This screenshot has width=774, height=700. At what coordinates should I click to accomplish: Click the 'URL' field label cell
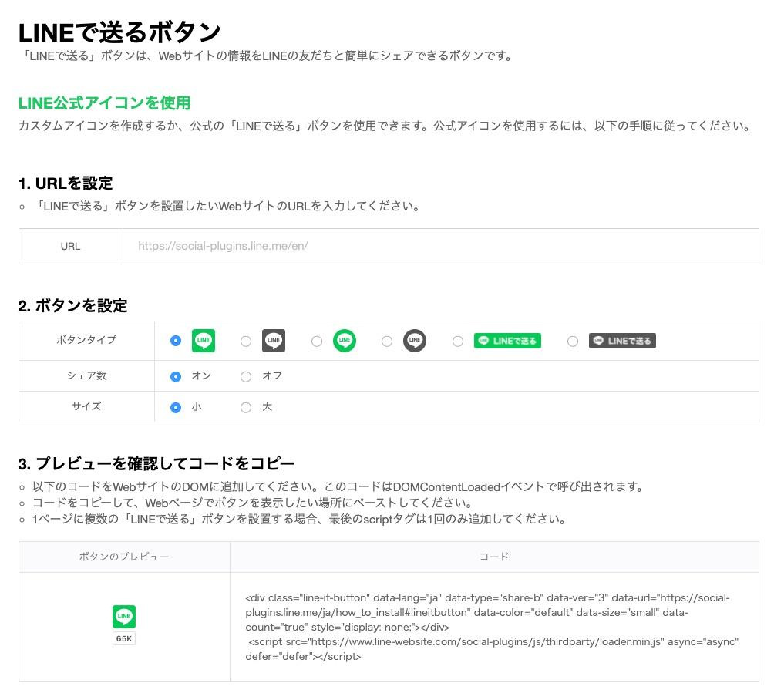click(x=71, y=247)
